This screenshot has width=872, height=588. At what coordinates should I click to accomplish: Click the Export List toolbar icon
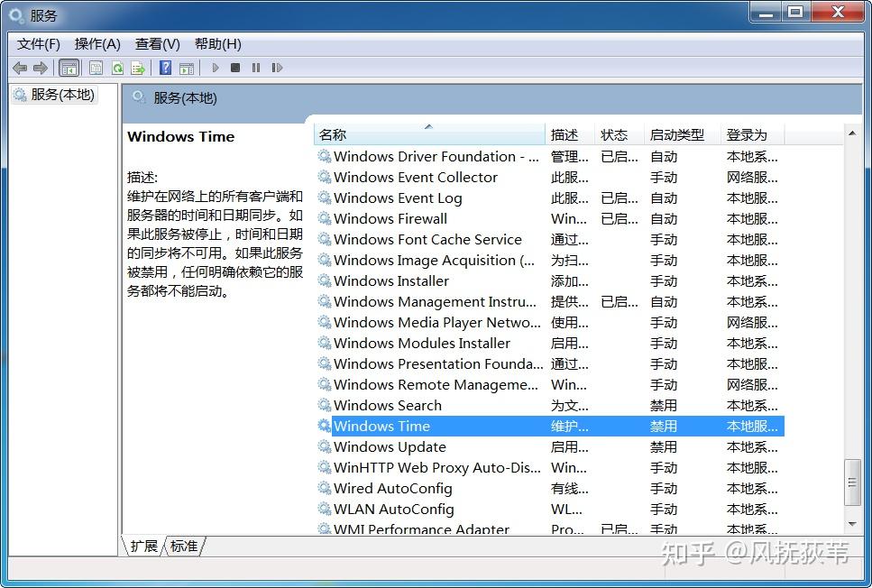138,68
